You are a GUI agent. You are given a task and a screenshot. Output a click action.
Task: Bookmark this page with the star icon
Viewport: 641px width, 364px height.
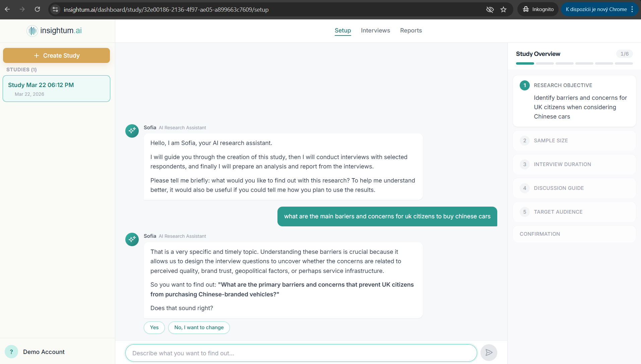coord(503,9)
